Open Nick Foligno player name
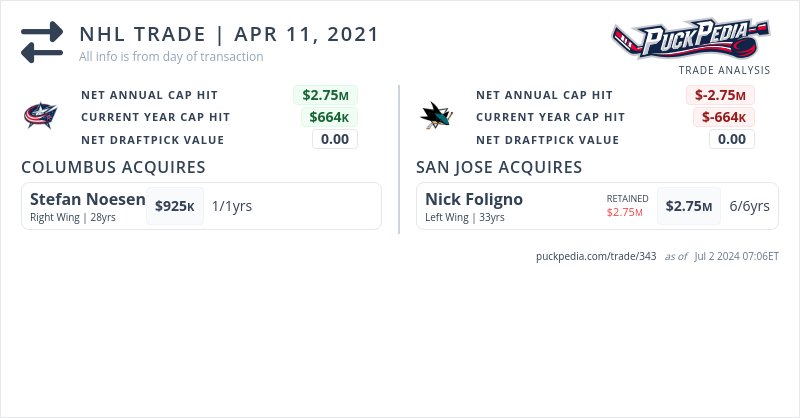Viewport: 800px width, 418px height. (474, 199)
